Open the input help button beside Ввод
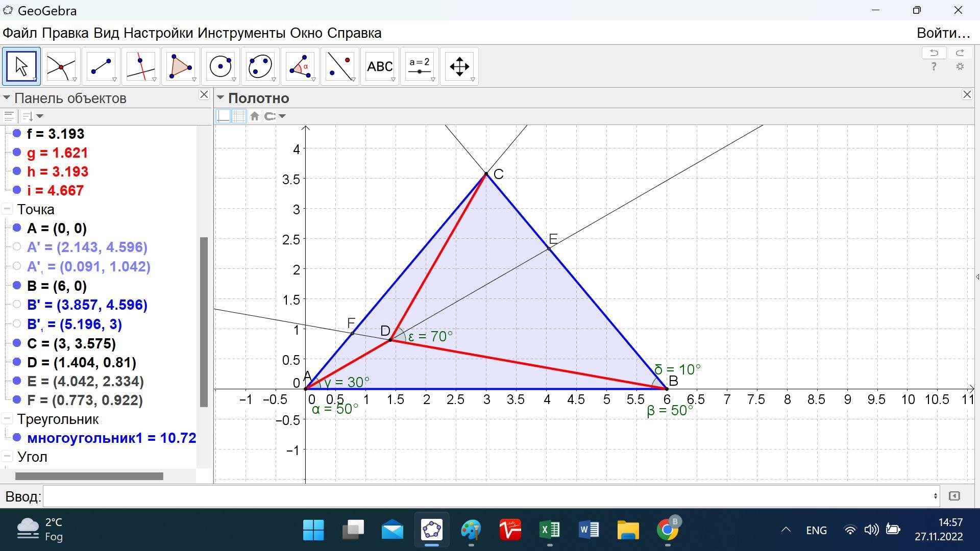This screenshot has width=980, height=551. pyautogui.click(x=954, y=496)
